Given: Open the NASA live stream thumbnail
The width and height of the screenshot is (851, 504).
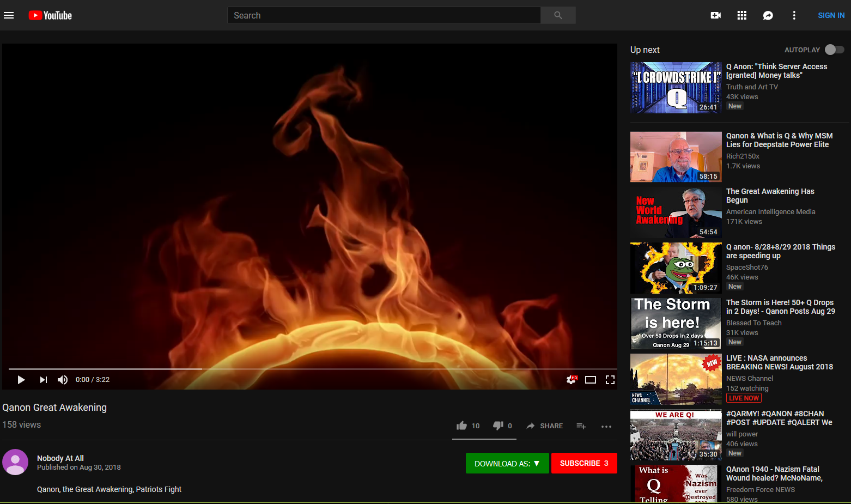Looking at the screenshot, I should (676, 379).
